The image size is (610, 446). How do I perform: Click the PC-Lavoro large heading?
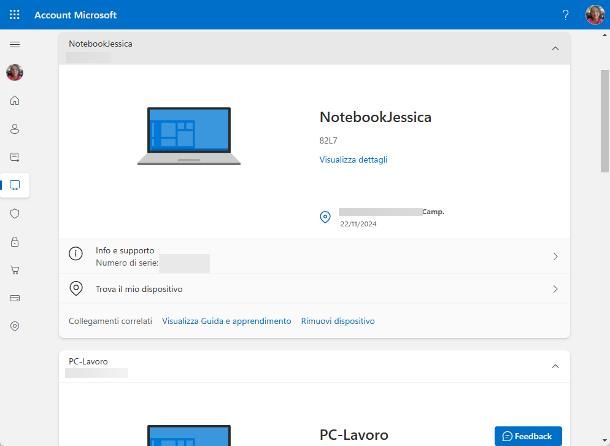(x=354, y=435)
